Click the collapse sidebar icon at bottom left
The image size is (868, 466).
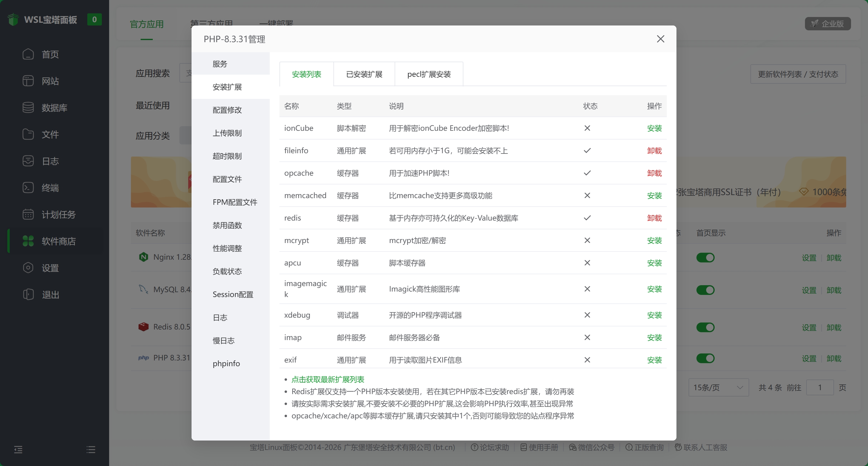(x=18, y=450)
